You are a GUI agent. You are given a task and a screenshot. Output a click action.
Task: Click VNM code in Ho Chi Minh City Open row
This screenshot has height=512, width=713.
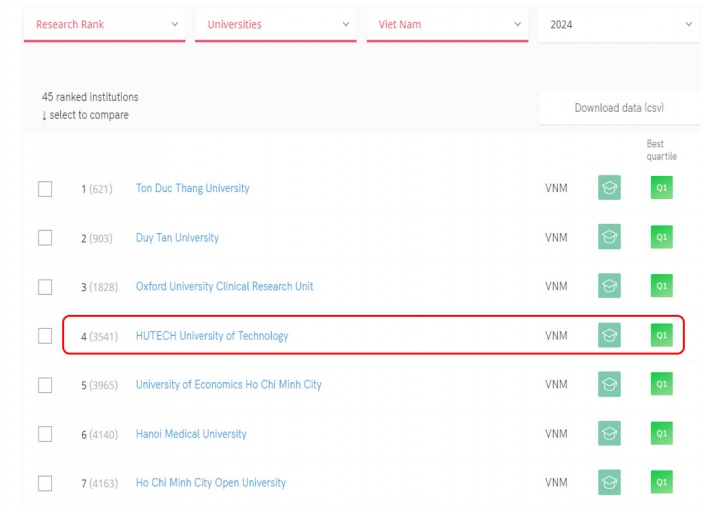coord(556,482)
